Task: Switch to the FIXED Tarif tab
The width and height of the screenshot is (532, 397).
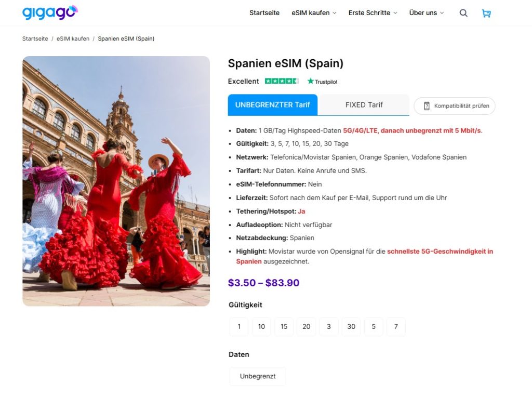Action: (364, 105)
